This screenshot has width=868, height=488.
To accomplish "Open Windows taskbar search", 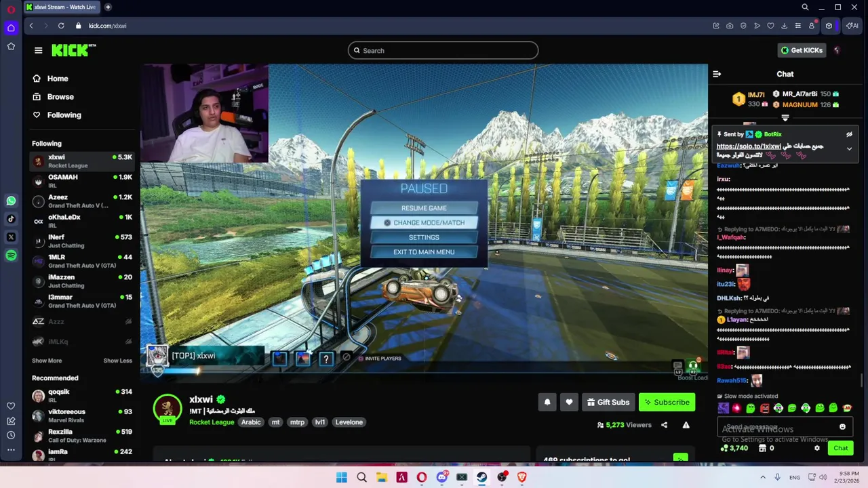I will [361, 477].
